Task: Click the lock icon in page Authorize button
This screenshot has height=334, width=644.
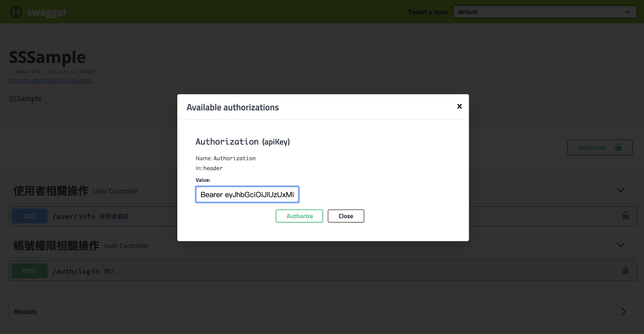Action: [618, 147]
